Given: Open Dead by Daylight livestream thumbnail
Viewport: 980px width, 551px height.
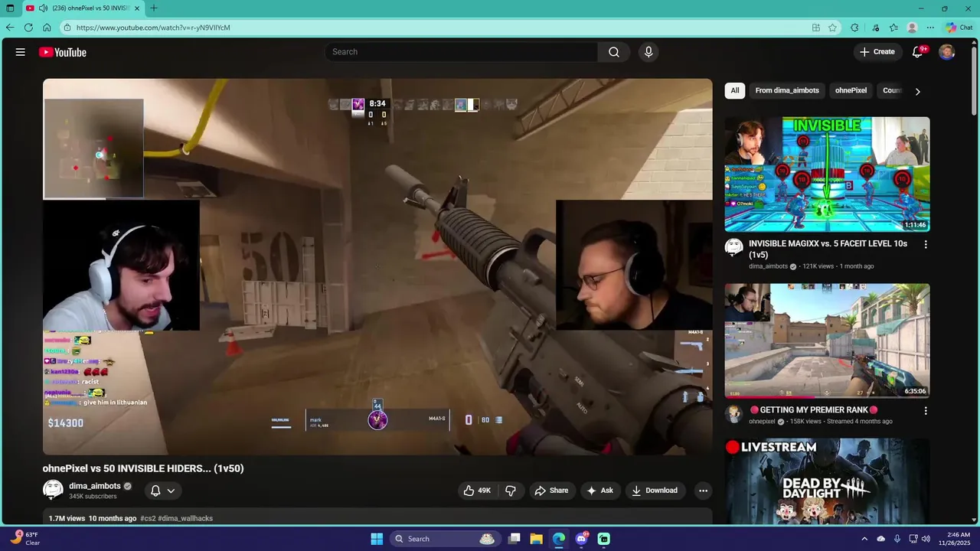Looking at the screenshot, I should click(x=827, y=481).
